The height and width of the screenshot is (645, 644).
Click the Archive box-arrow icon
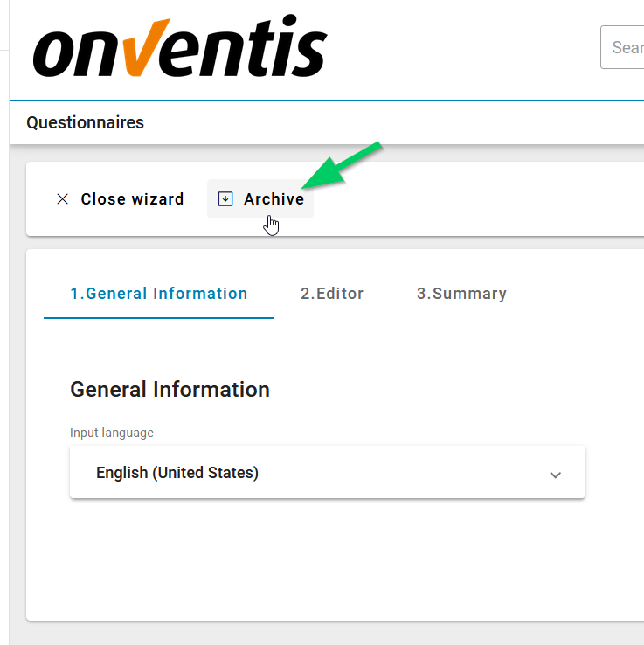225,199
